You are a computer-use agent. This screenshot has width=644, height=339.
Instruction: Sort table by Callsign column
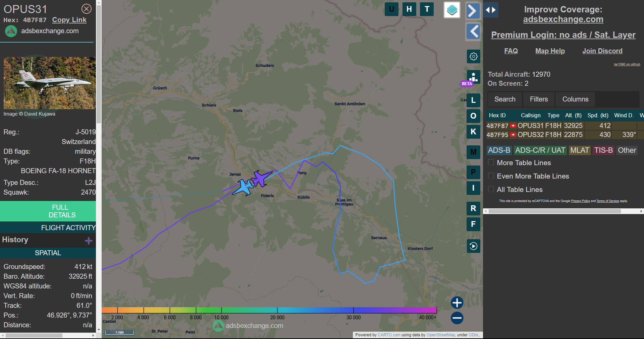[x=531, y=115]
